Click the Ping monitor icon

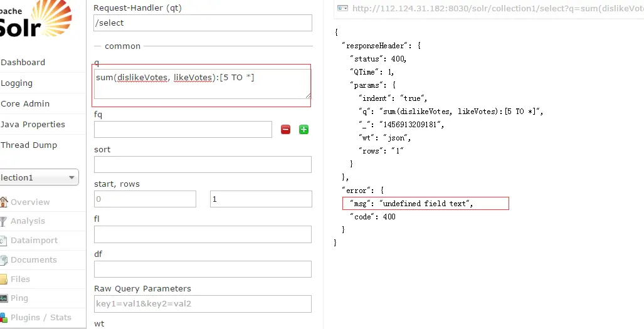4,298
